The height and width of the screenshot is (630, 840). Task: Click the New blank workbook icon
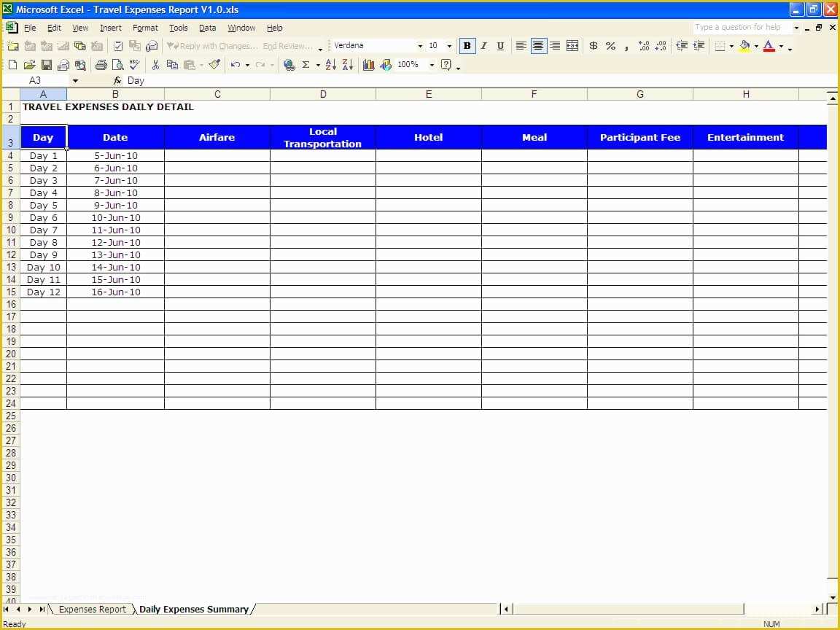point(12,65)
